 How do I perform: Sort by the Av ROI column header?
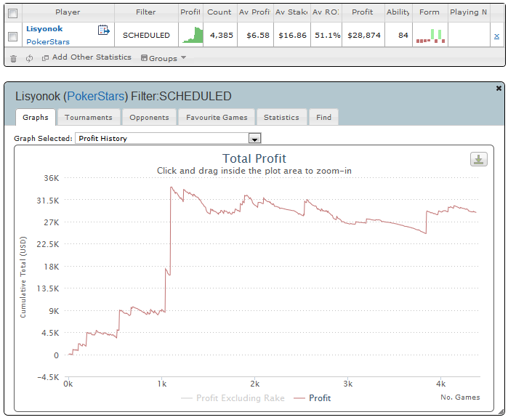[326, 12]
